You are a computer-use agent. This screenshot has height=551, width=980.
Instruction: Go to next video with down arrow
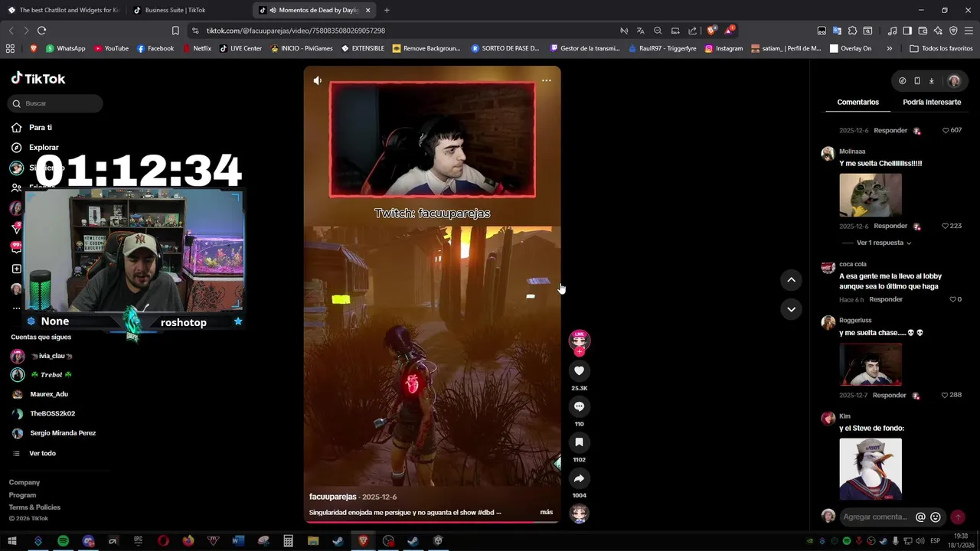(791, 309)
